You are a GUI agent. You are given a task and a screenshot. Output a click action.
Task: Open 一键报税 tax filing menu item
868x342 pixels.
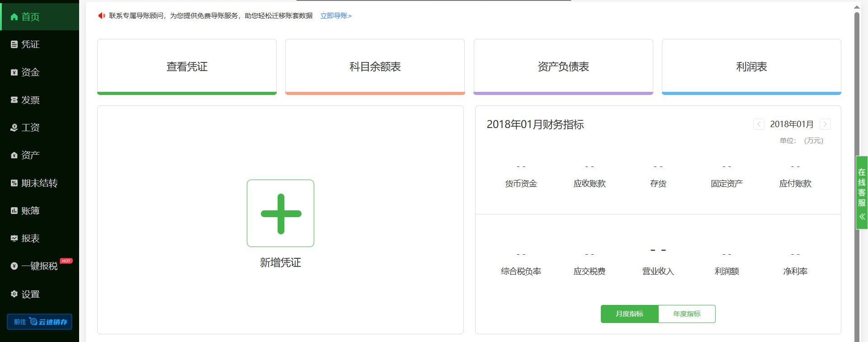tap(39, 266)
